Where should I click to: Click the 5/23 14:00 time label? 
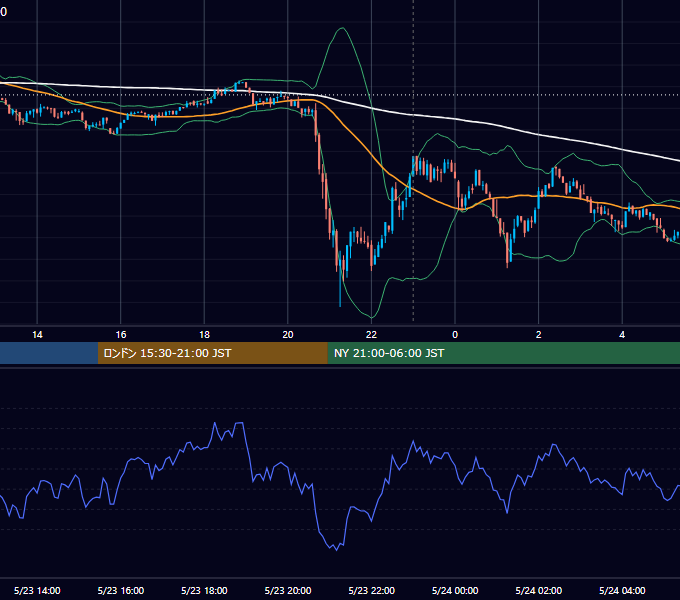pos(37,590)
